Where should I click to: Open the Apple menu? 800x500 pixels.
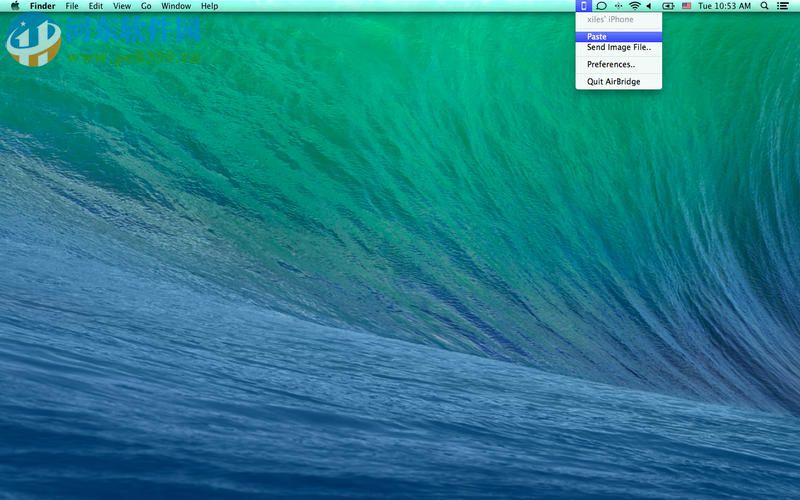coord(15,6)
